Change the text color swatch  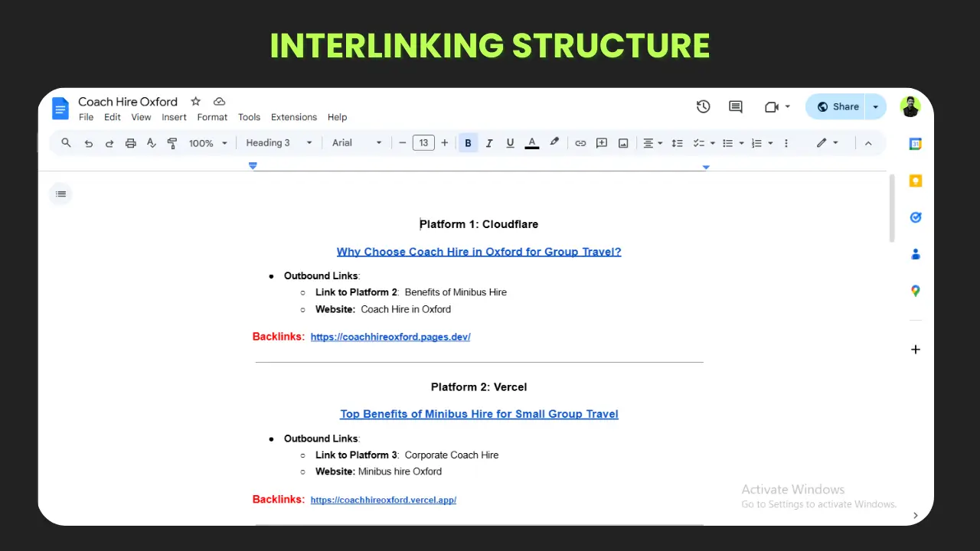coord(531,143)
